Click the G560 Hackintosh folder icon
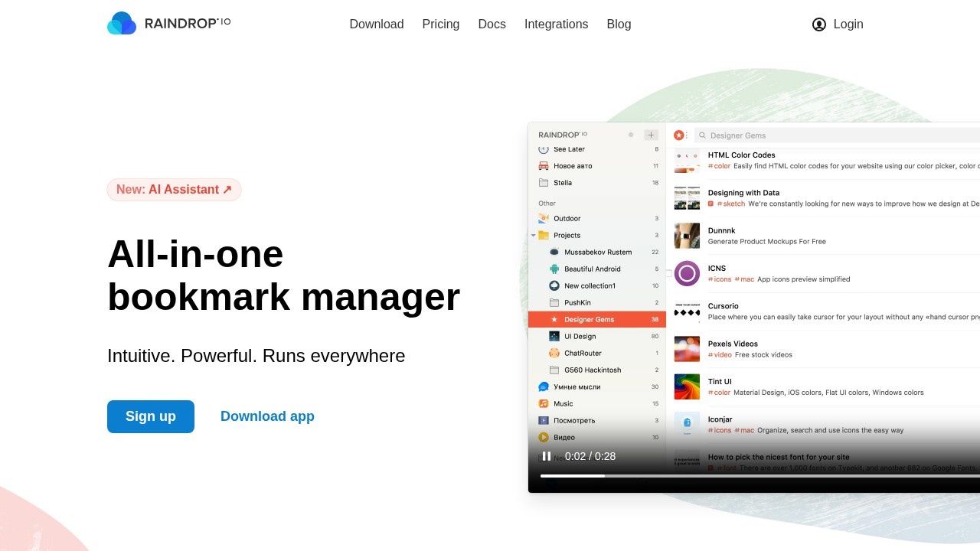980x551 pixels. [554, 370]
